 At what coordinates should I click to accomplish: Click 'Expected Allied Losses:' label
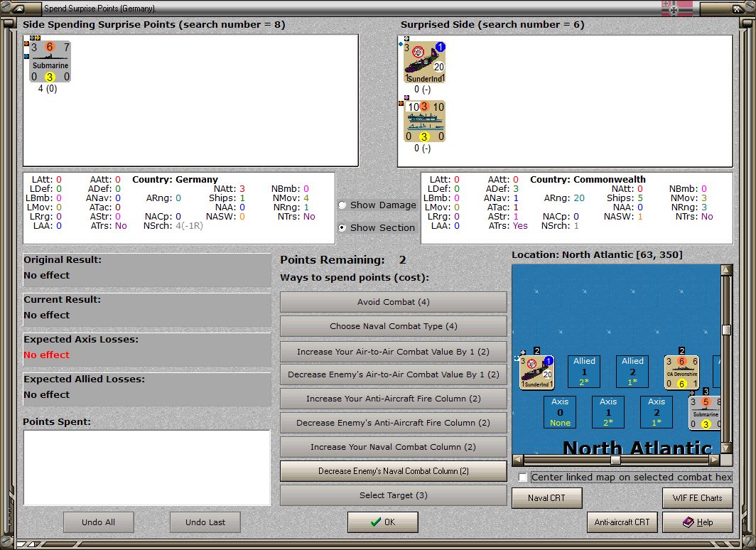[85, 379]
